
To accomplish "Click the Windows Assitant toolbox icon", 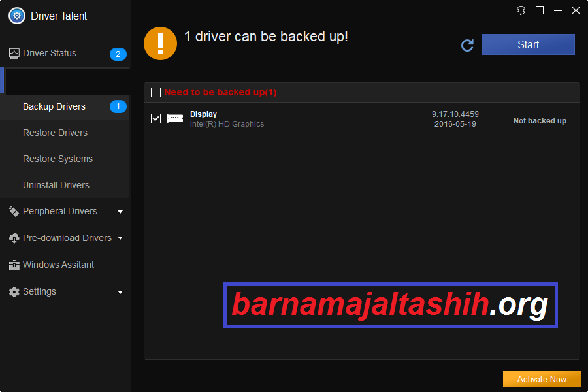I will [x=14, y=265].
